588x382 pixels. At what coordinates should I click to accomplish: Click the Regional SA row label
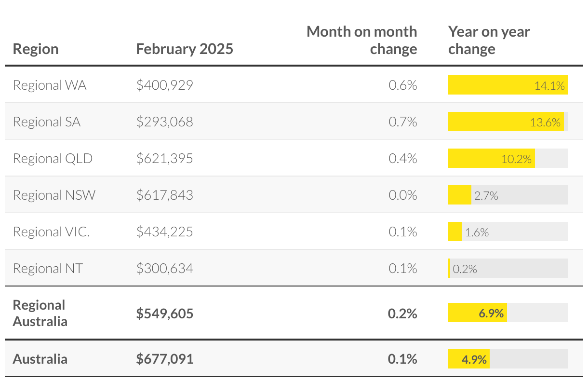(x=47, y=122)
